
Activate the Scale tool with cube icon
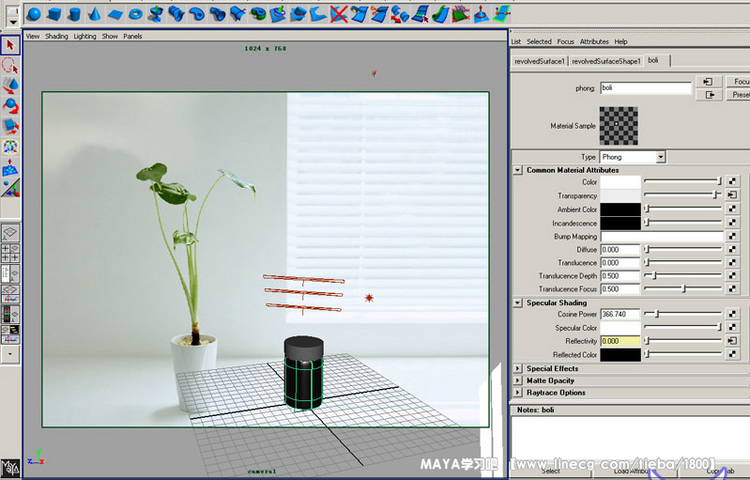coord(10,126)
